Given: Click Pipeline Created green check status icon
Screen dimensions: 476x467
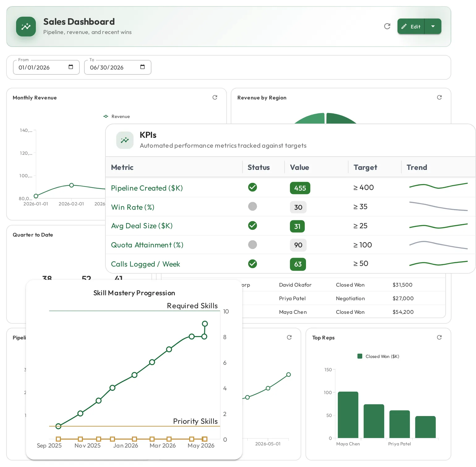Looking at the screenshot, I should click(253, 187).
